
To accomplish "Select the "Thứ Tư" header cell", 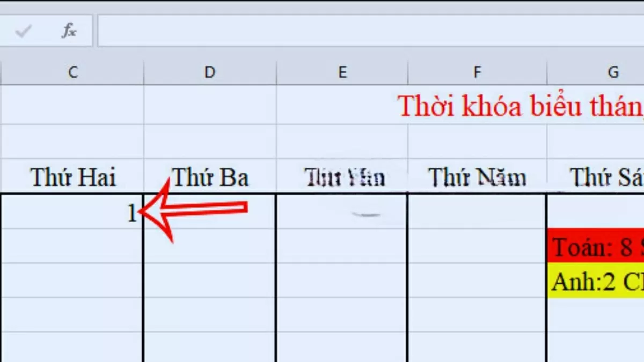I will coord(342,177).
